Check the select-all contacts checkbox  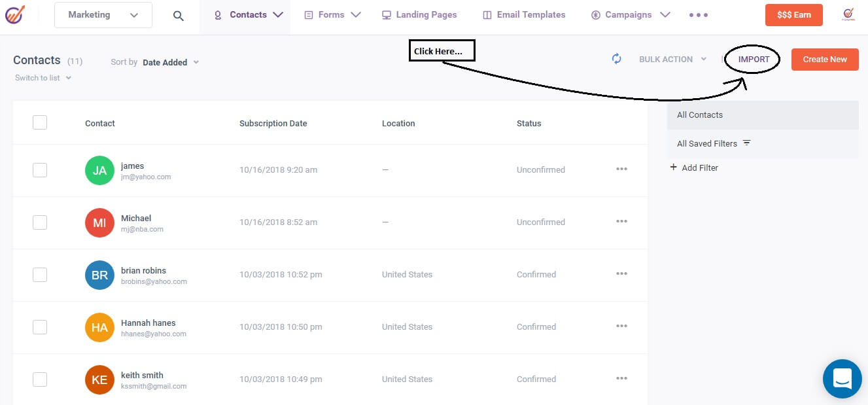(40, 122)
